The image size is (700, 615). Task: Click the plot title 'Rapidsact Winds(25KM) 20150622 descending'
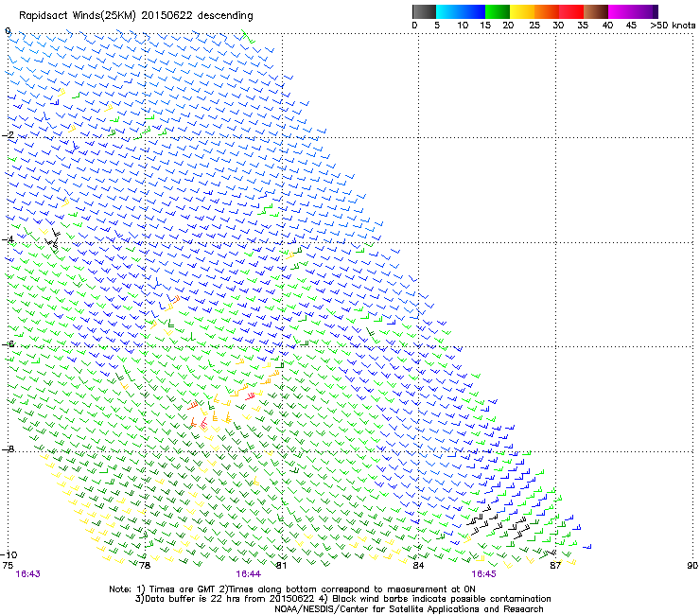(x=135, y=16)
